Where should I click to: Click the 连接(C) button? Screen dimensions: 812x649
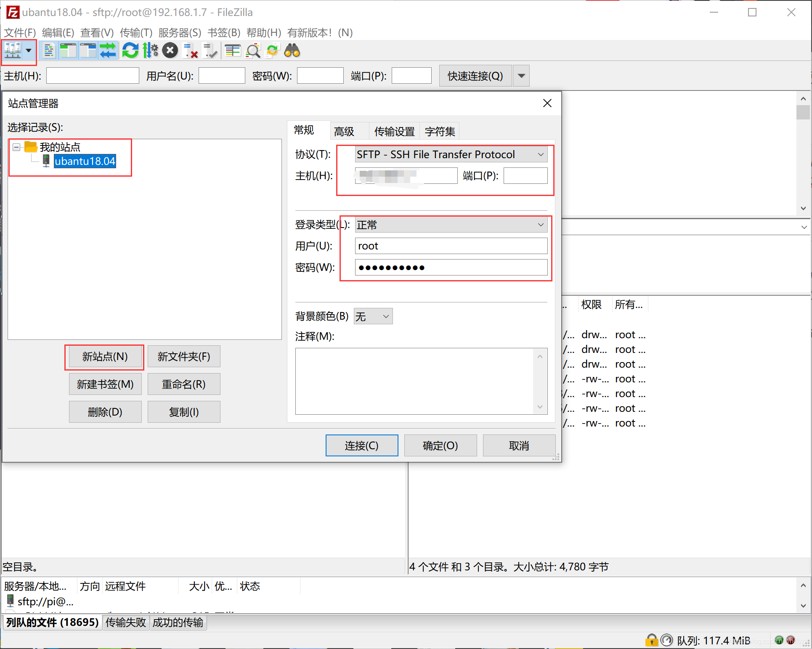[361, 445]
